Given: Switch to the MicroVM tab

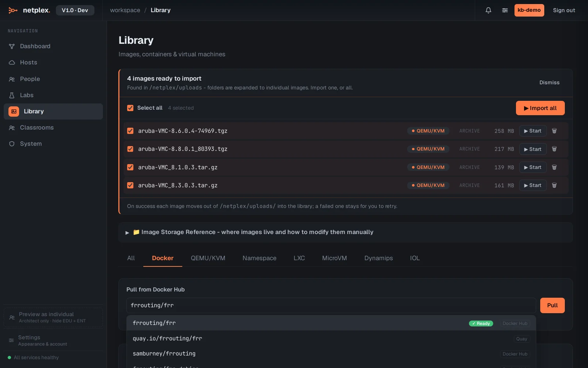Looking at the screenshot, I should [334, 258].
